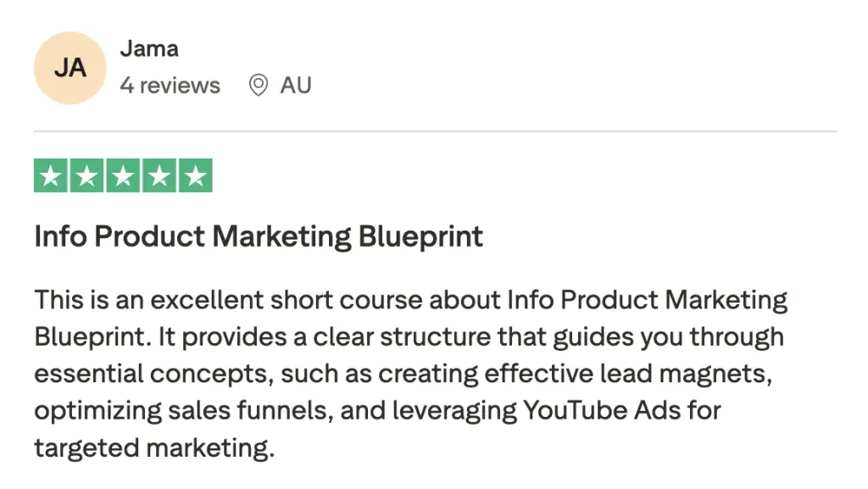This screenshot has height=489, width=868.
Task: Open reviewer name Jama
Action: (148, 48)
